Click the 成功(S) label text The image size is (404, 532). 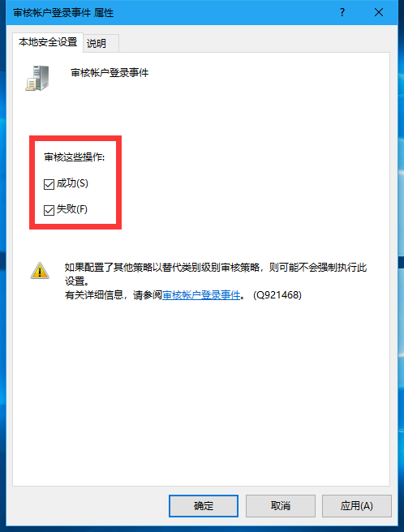click(x=72, y=183)
